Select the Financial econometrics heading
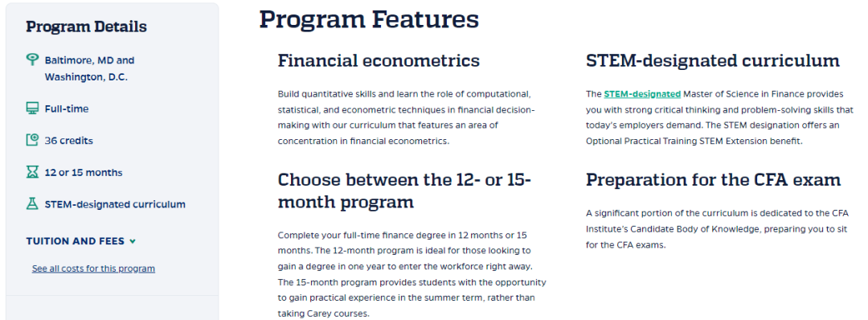The height and width of the screenshot is (320, 868). pyautogui.click(x=379, y=60)
